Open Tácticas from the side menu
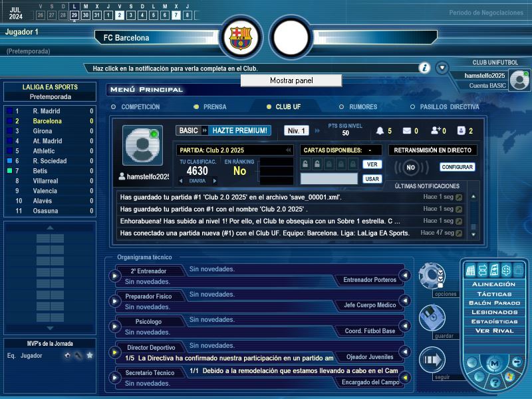 (493, 293)
